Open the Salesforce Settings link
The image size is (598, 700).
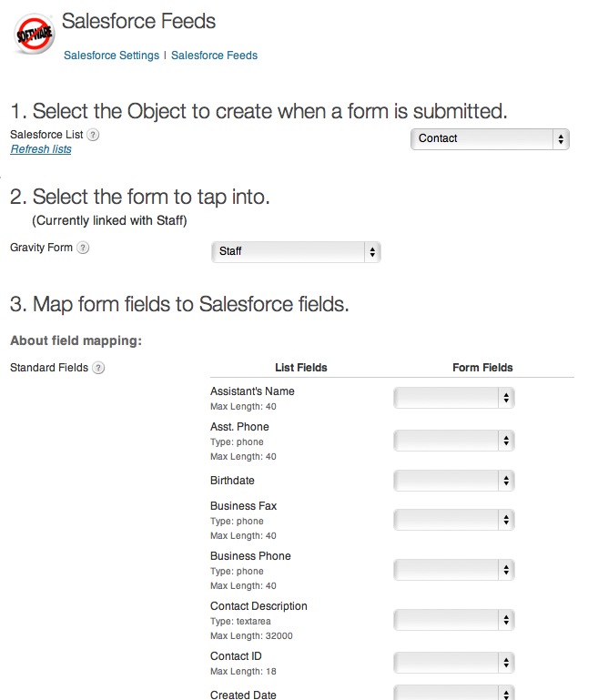point(112,56)
